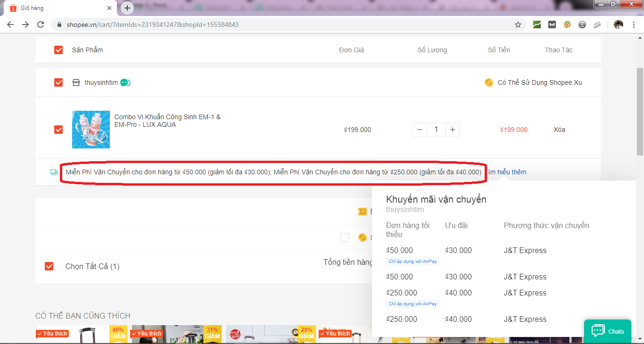
Task: Open the Chrome three-dot menu
Action: [x=634, y=25]
